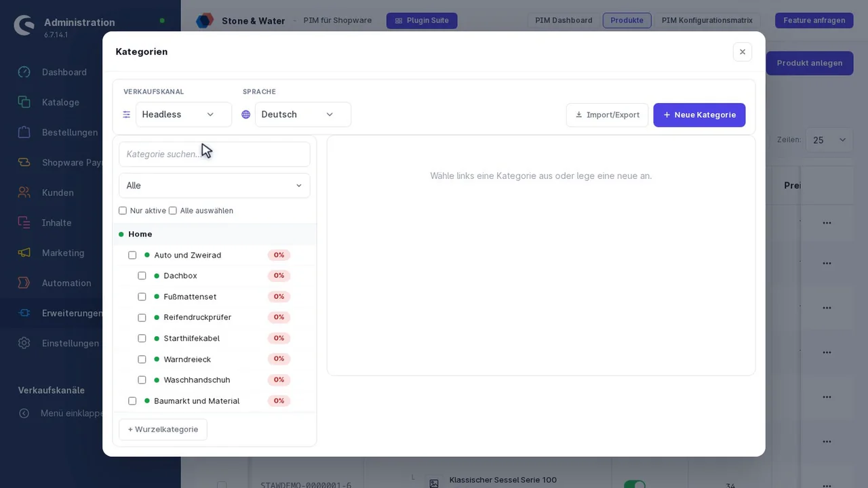Click the Shopware logo in the sidebar

24,26
